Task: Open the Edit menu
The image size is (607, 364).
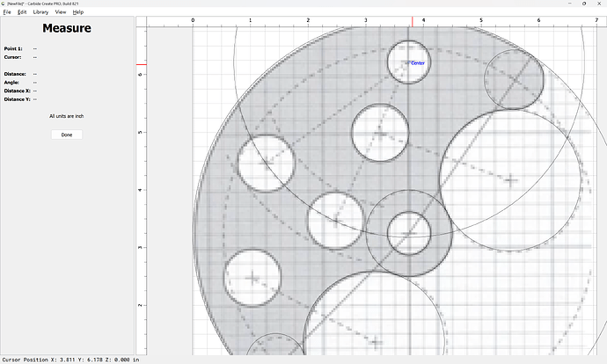Action: [x=22, y=12]
